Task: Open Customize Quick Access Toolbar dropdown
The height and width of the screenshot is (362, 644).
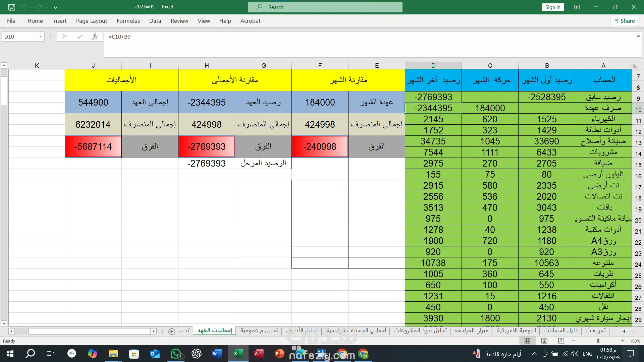Action: pyautogui.click(x=55, y=7)
